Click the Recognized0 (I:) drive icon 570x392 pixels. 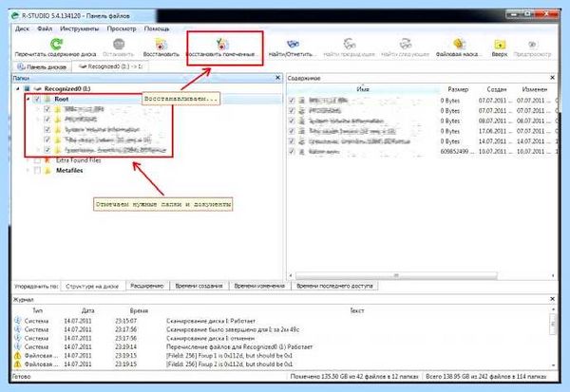[x=37, y=88]
